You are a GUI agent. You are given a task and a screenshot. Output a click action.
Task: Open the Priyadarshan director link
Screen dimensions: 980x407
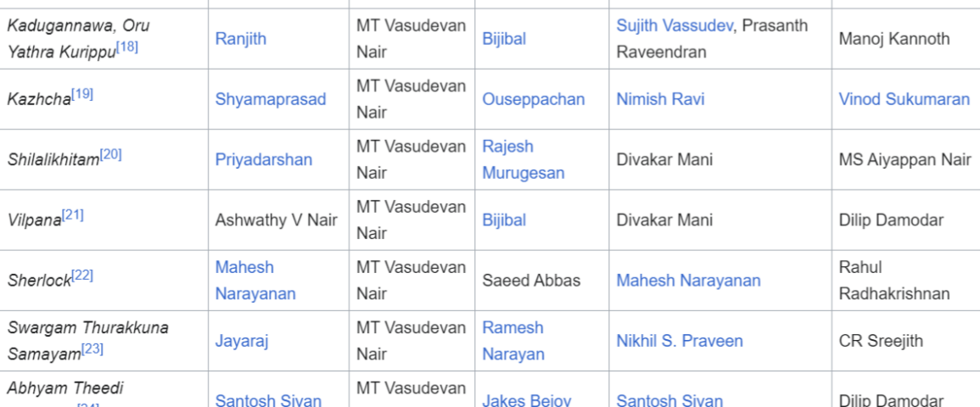pyautogui.click(x=264, y=159)
